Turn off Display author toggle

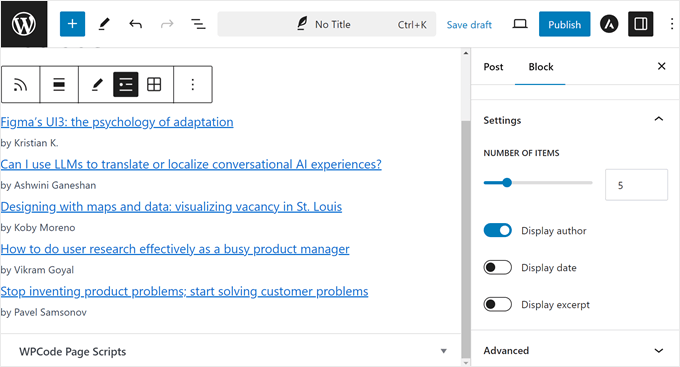point(497,230)
